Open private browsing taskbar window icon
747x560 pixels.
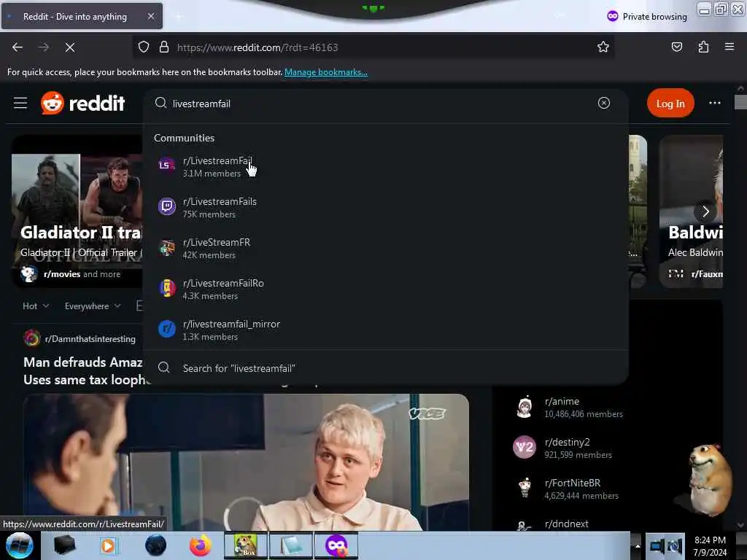coord(336,545)
